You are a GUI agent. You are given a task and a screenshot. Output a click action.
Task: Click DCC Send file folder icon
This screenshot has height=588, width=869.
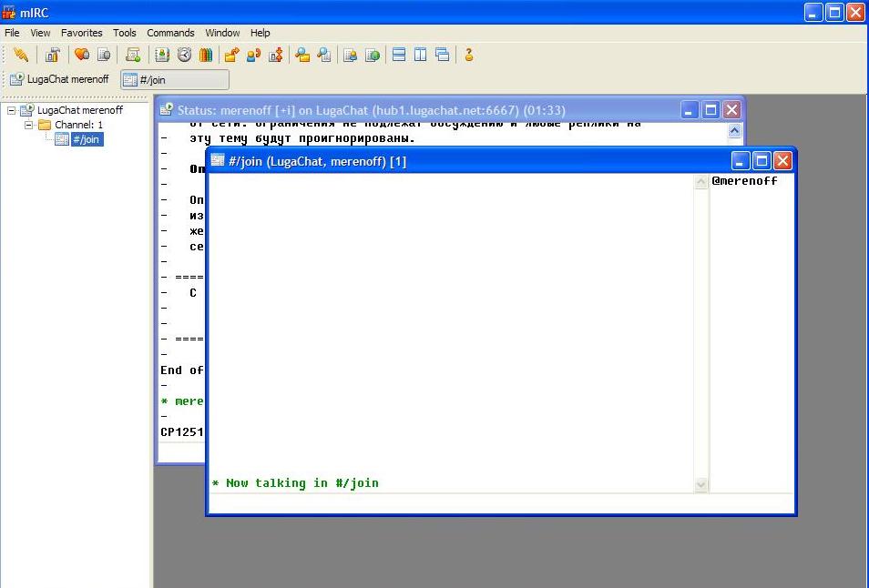pos(231,55)
